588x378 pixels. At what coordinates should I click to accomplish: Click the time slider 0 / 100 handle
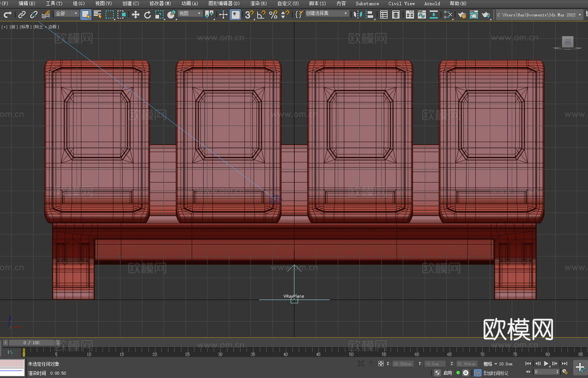coord(32,343)
